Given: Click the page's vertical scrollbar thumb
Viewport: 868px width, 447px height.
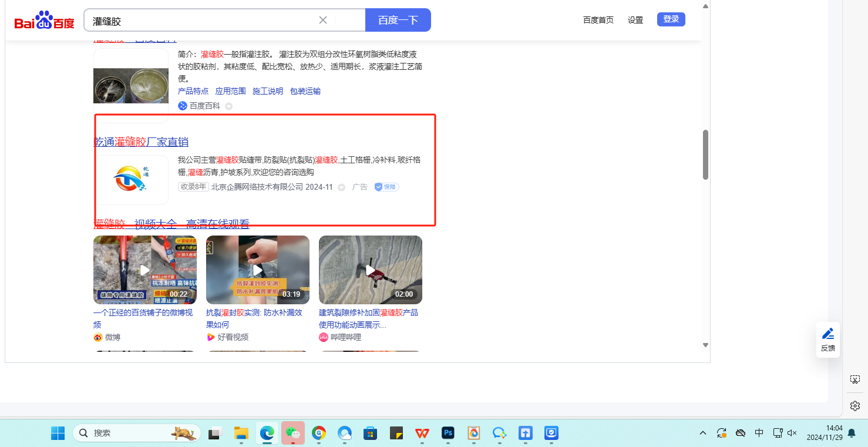Looking at the screenshot, I should click(x=705, y=154).
